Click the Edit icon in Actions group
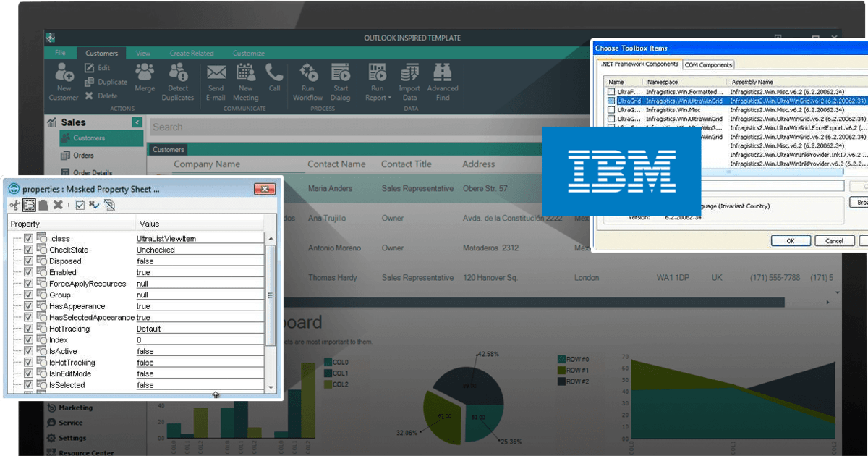 click(89, 68)
